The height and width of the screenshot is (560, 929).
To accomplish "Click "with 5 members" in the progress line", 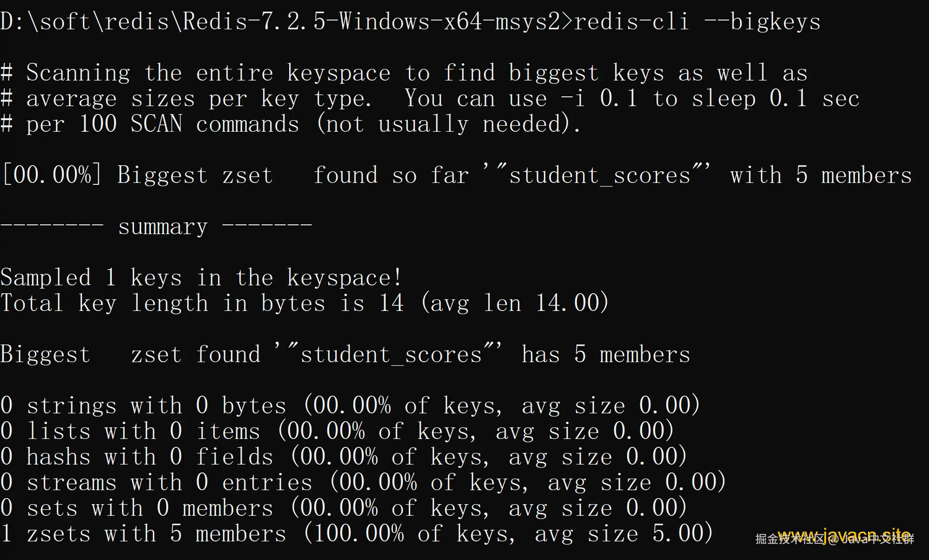I will 821,175.
